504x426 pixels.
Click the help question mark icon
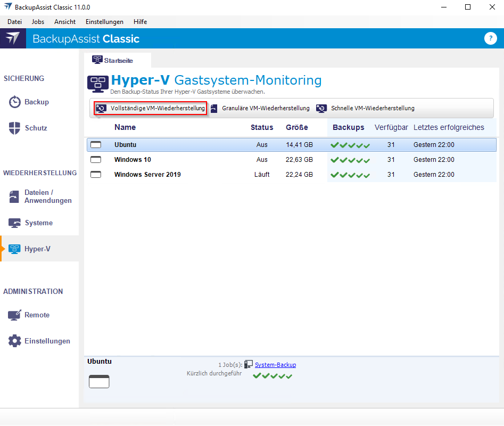click(490, 38)
